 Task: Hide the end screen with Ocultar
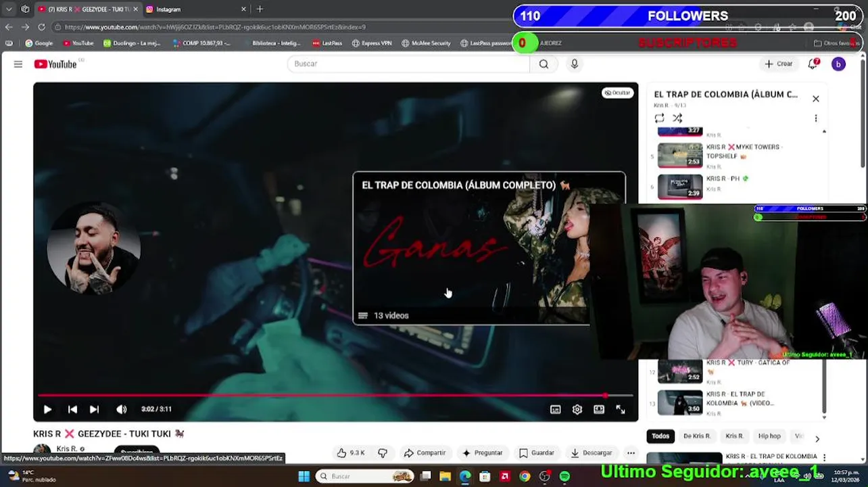617,93
